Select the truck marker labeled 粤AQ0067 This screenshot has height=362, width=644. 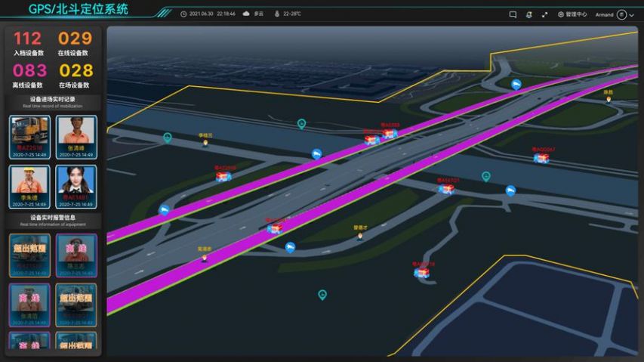(x=541, y=158)
